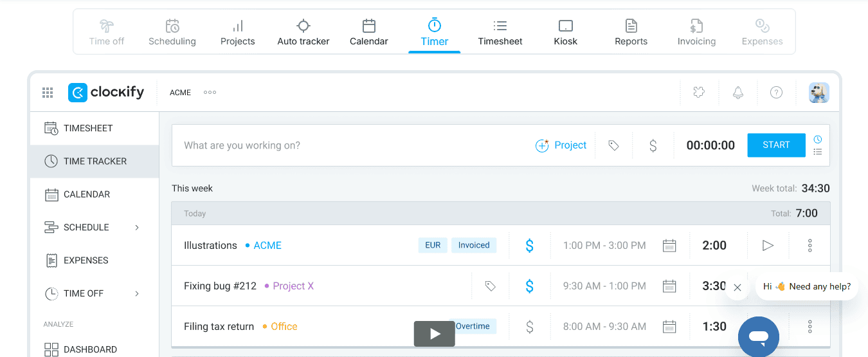Viewport: 868px width, 357px height.
Task: Toggle billable status for Filing tax return
Action: click(x=529, y=326)
